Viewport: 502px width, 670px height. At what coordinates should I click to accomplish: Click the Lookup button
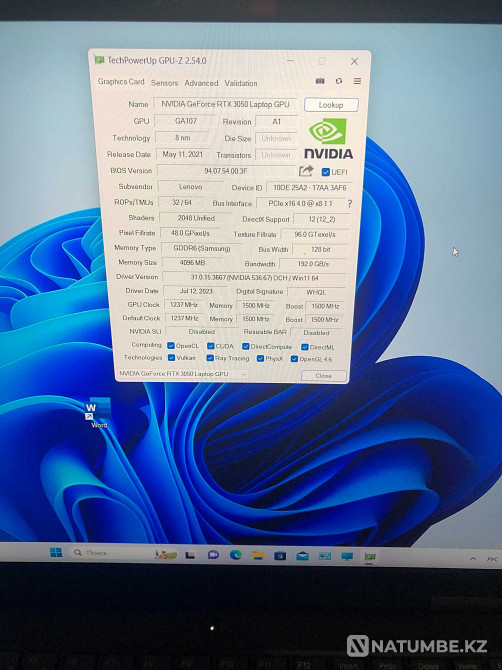[x=331, y=105]
